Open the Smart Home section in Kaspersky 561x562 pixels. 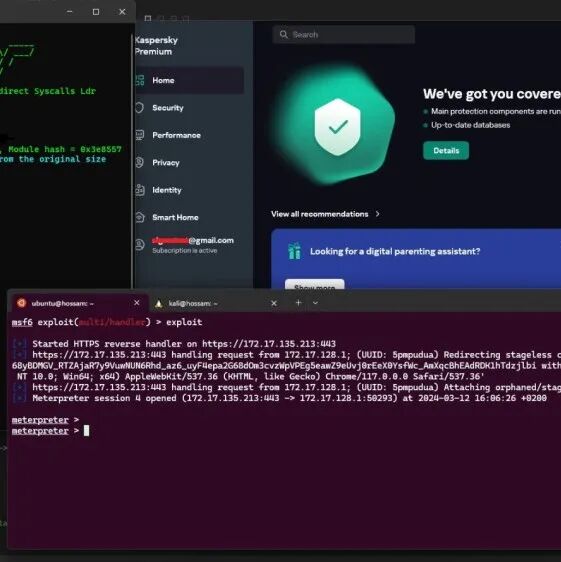(175, 217)
